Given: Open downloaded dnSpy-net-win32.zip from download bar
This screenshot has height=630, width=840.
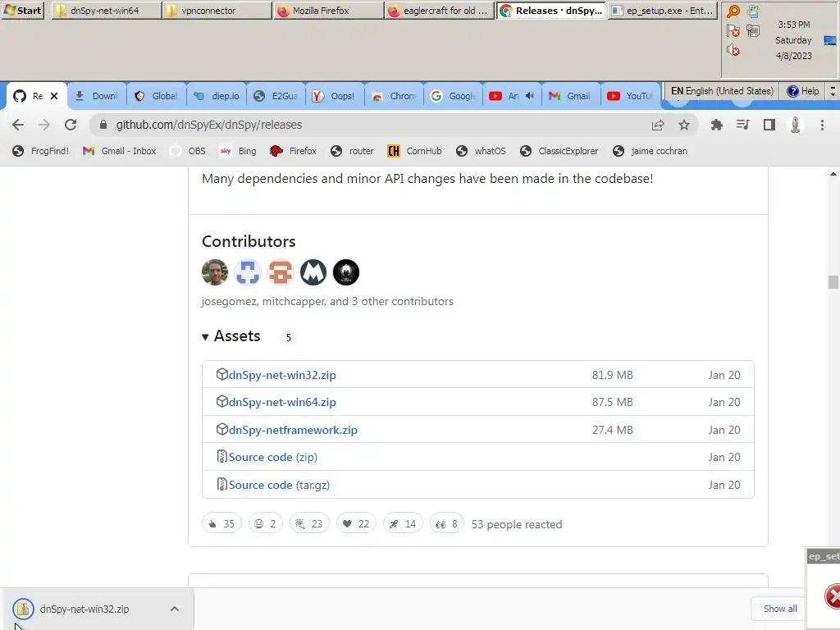Looking at the screenshot, I should [84, 609].
